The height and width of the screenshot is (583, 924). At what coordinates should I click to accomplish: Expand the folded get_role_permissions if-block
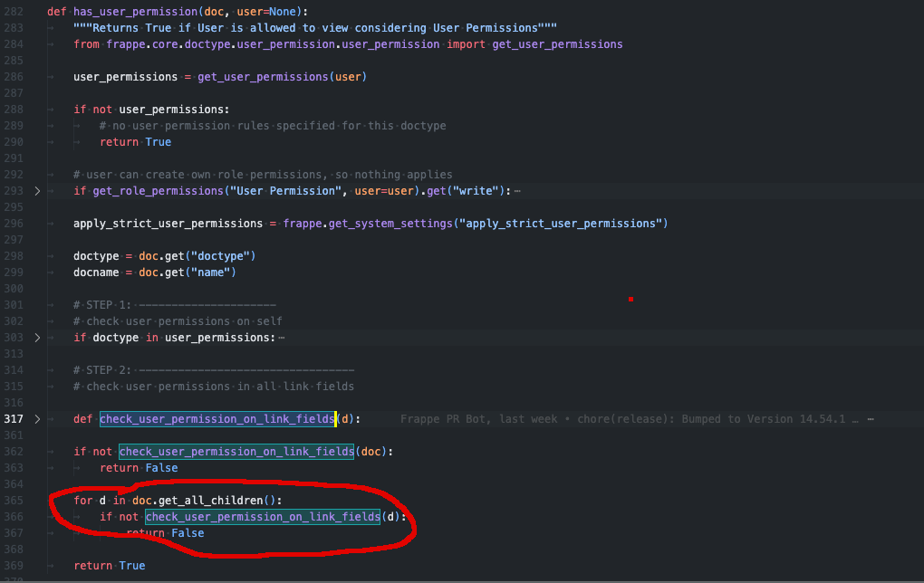pyautogui.click(x=37, y=190)
